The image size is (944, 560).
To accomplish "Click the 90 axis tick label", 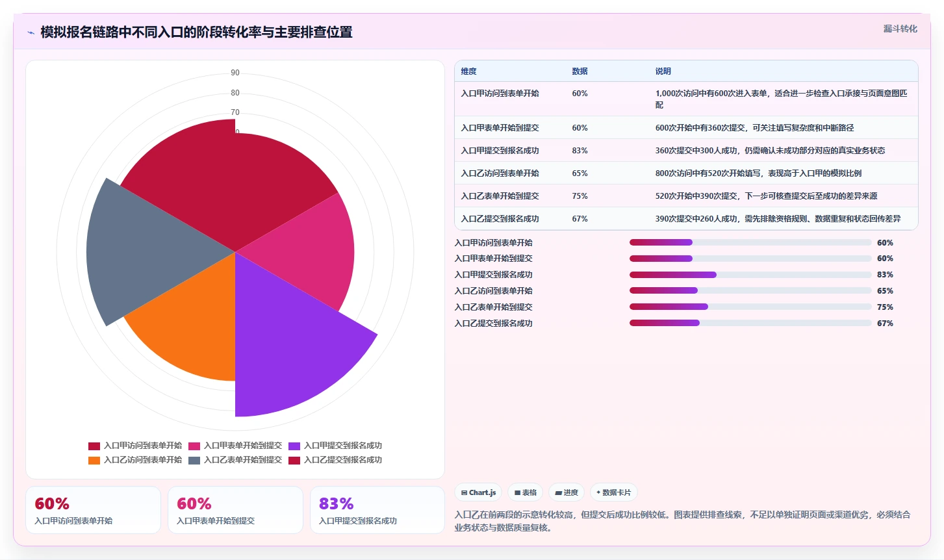I will [x=235, y=73].
